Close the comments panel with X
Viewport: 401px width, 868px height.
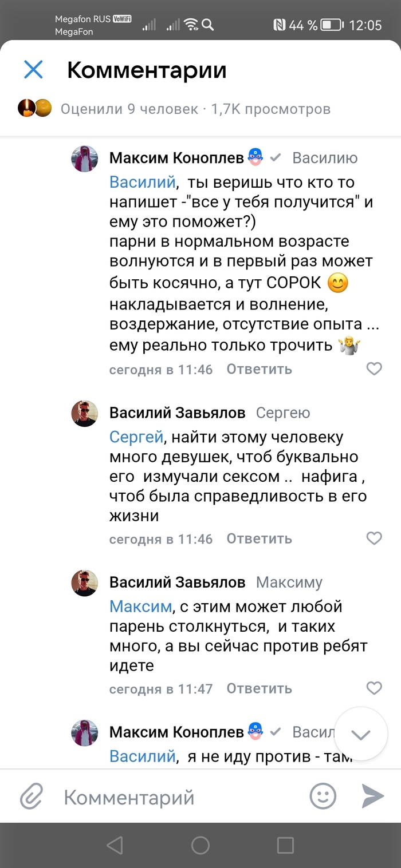point(33,70)
